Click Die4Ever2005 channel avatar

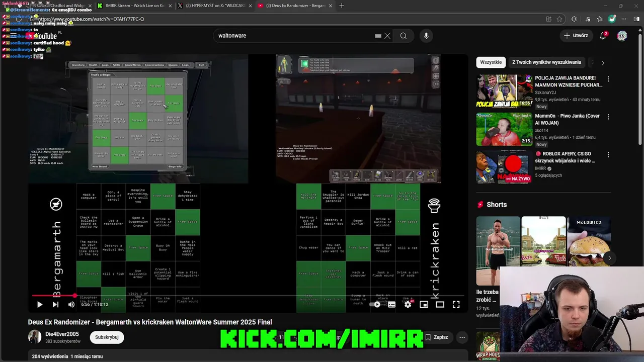[35, 337]
